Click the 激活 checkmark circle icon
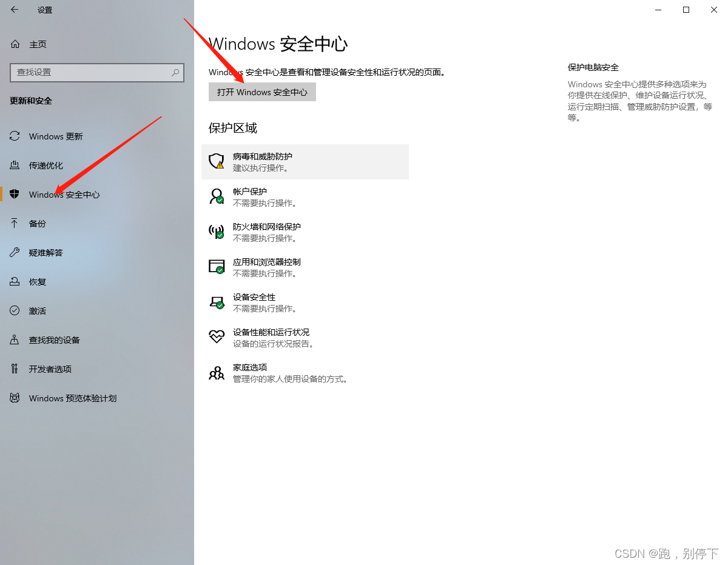The height and width of the screenshot is (565, 728). [15, 311]
